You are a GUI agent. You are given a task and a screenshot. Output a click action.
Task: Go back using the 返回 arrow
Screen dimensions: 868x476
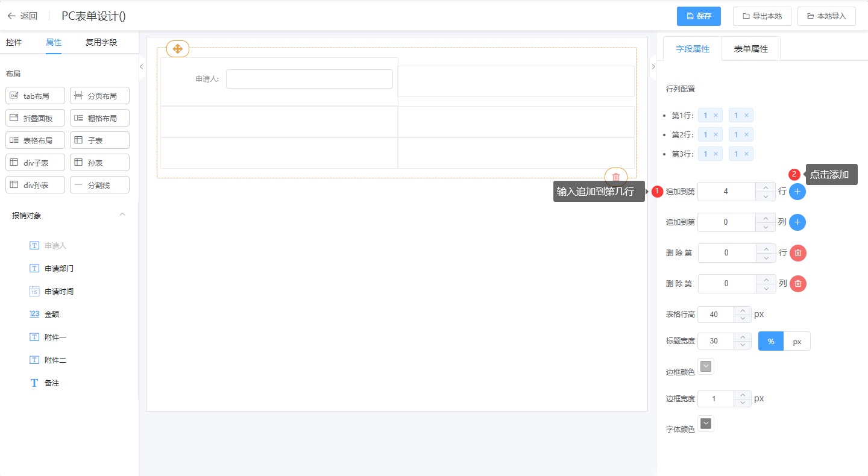22,16
